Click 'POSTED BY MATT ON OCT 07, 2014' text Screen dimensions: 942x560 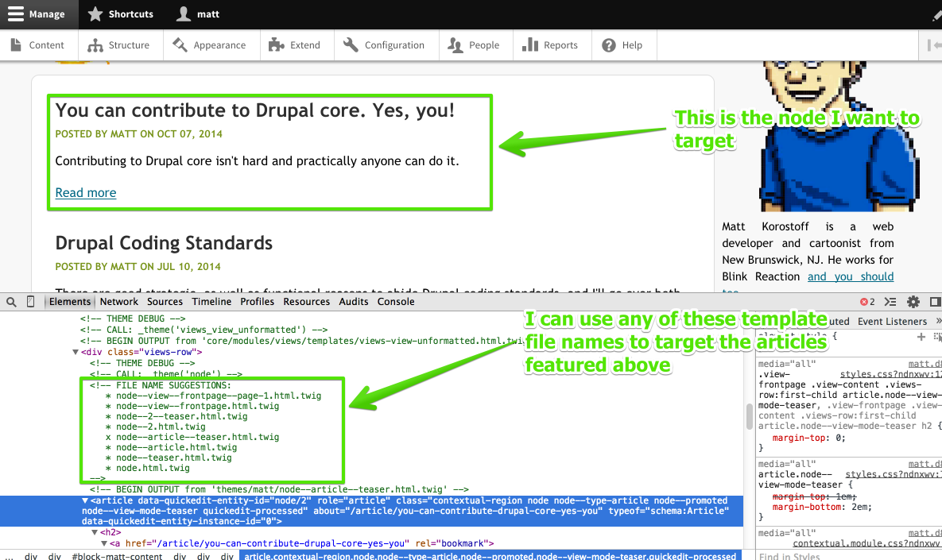(139, 134)
